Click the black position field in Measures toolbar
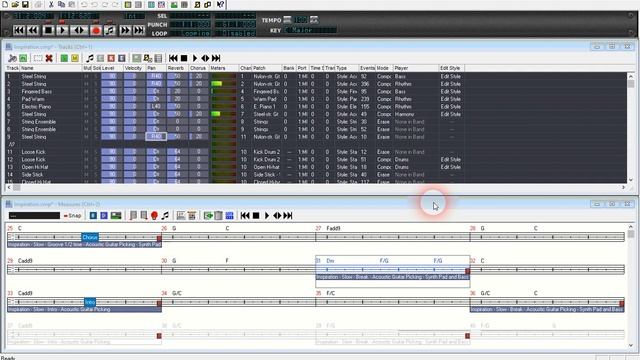This screenshot has height=360, width=640. pyautogui.click(x=34, y=216)
